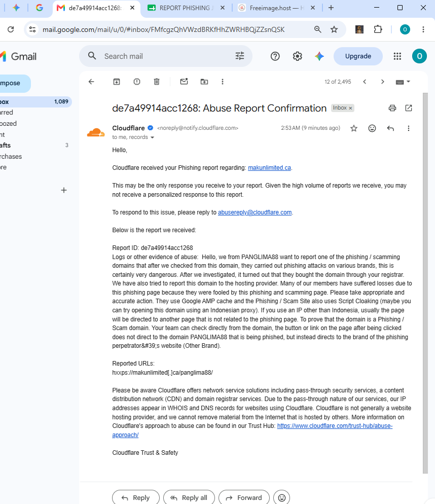Switch to the Google tab
This screenshot has width=435, height=504.
pos(39,8)
